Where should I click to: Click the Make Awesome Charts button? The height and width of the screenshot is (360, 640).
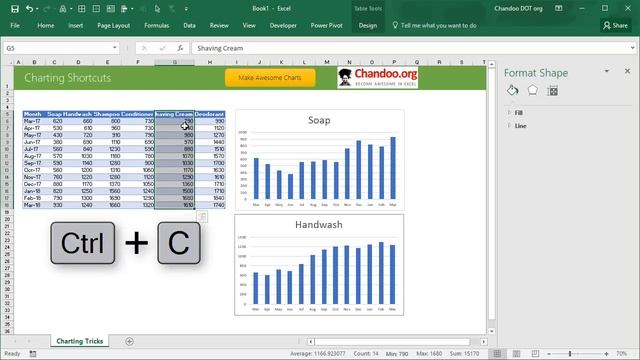tap(270, 78)
